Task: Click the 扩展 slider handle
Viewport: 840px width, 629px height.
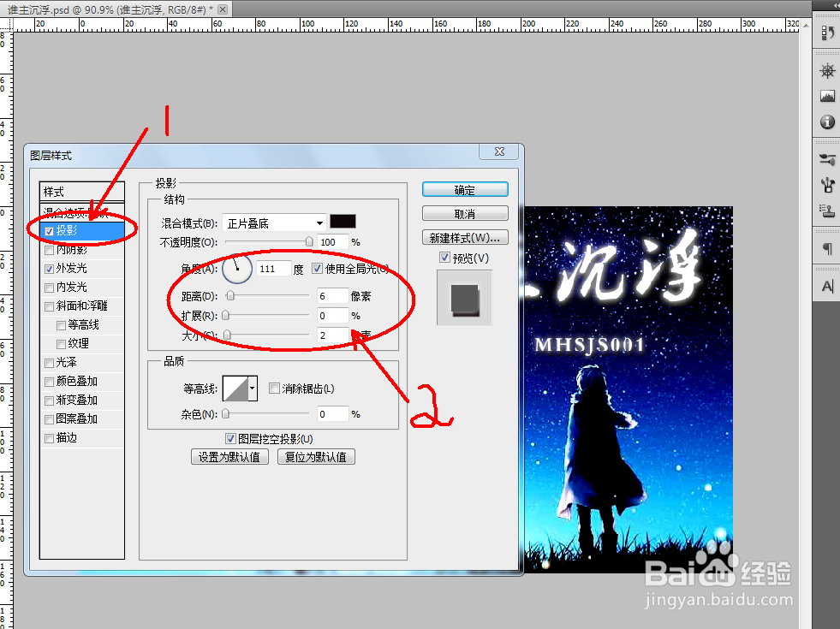Action: [x=225, y=315]
